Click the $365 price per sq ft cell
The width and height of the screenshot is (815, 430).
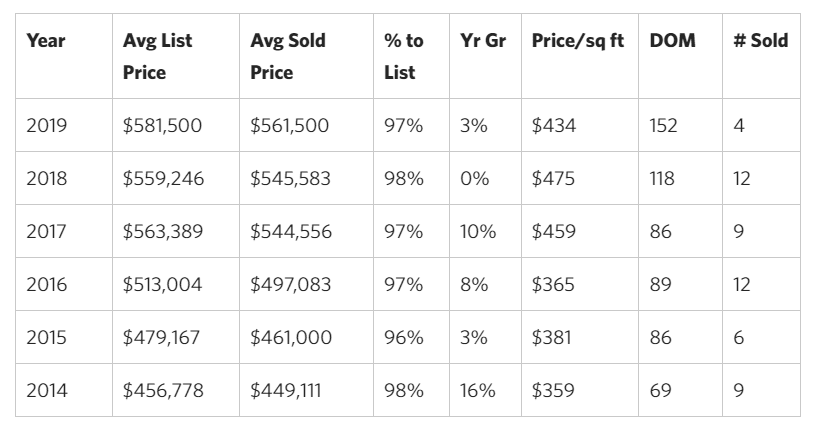tap(553, 285)
